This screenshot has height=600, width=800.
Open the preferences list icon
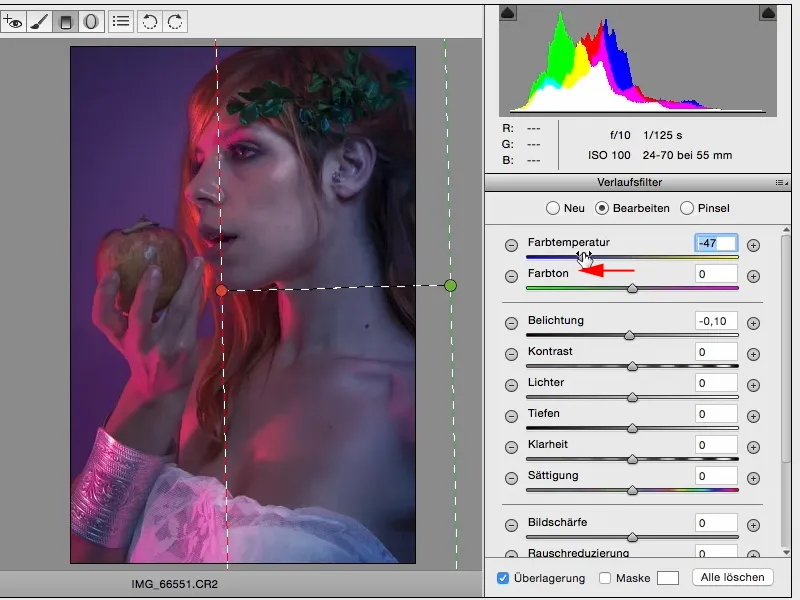click(x=121, y=21)
